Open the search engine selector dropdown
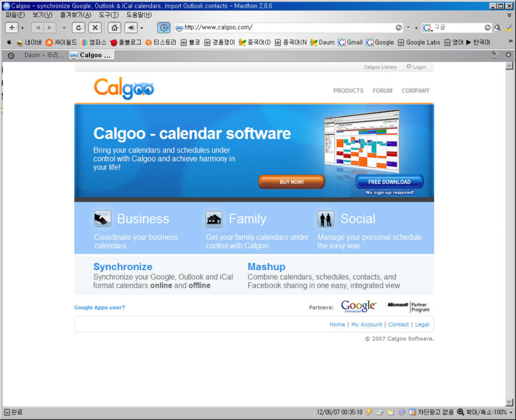 [x=427, y=28]
